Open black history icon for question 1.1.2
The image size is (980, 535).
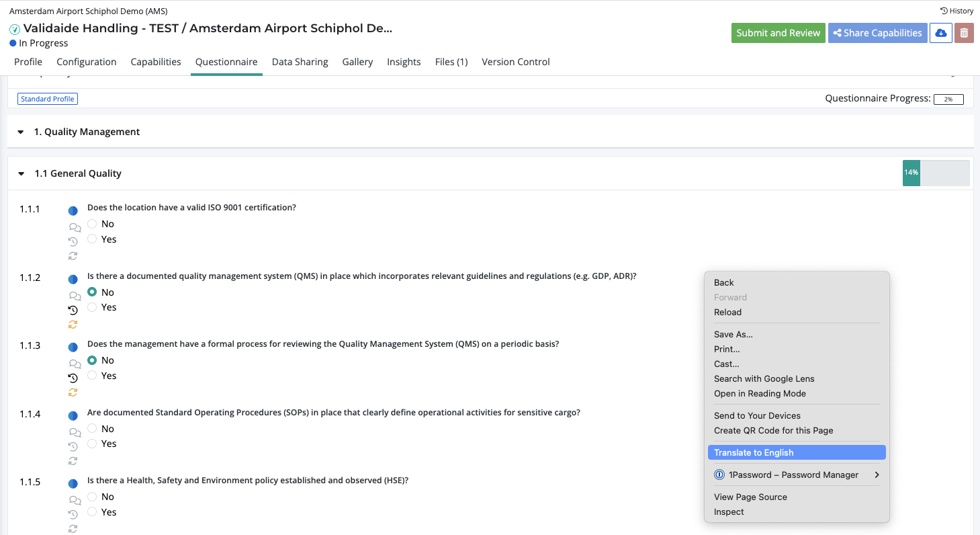coord(73,310)
